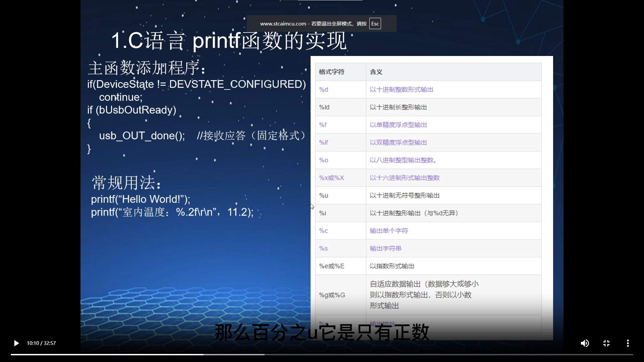644x362 pixels.
Task: Click the %s format cell
Action: [340, 248]
